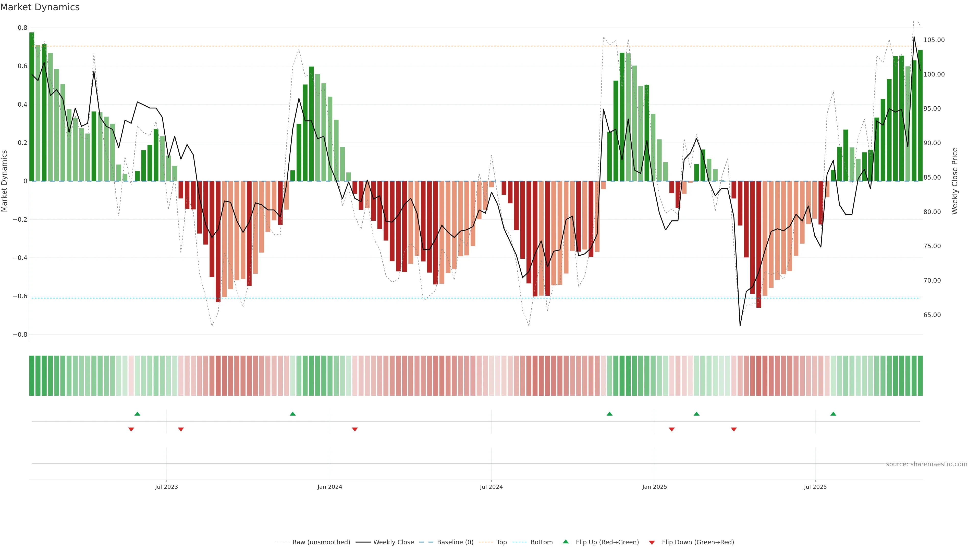Hide the Bottom threshold line via legend
The height and width of the screenshot is (551, 980).
[541, 542]
